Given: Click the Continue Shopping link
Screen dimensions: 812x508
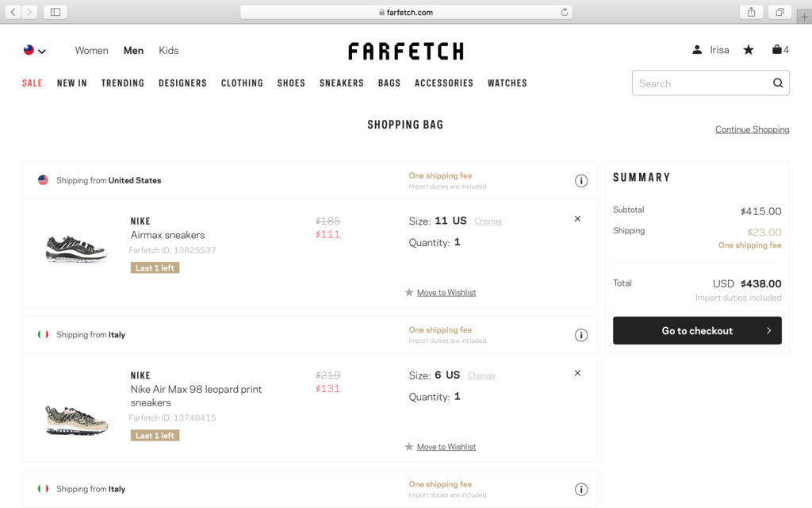Looking at the screenshot, I should [x=752, y=129].
